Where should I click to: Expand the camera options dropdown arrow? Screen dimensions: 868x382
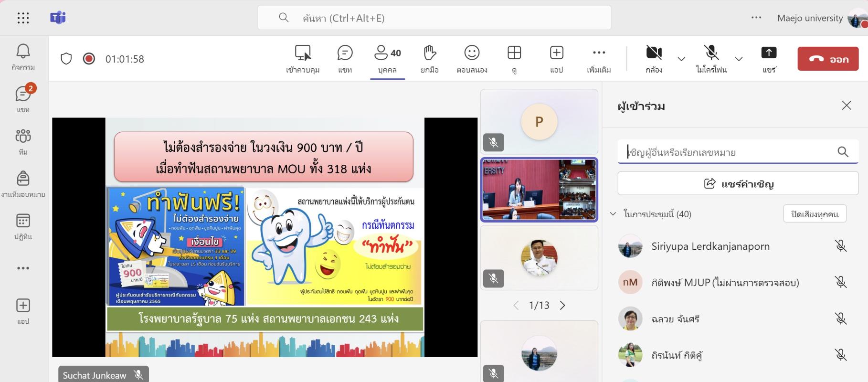681,59
